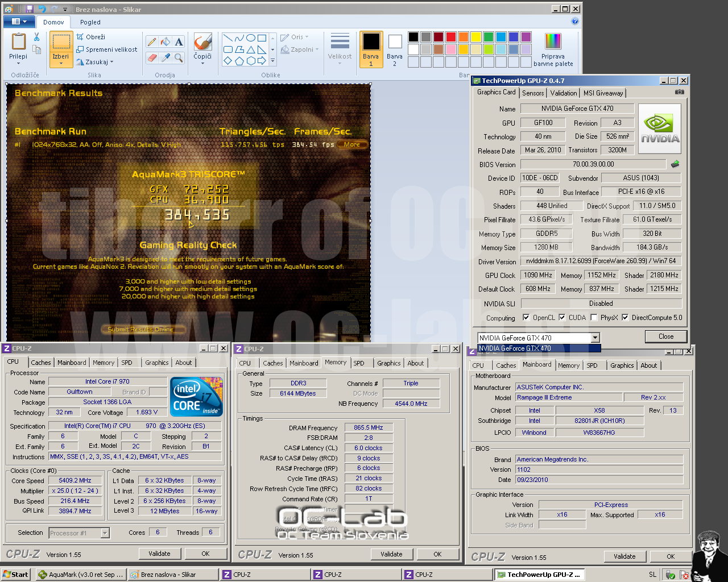Open About tab in CPU-Z Mainboard window
The width and height of the screenshot is (728, 582).
(649, 365)
